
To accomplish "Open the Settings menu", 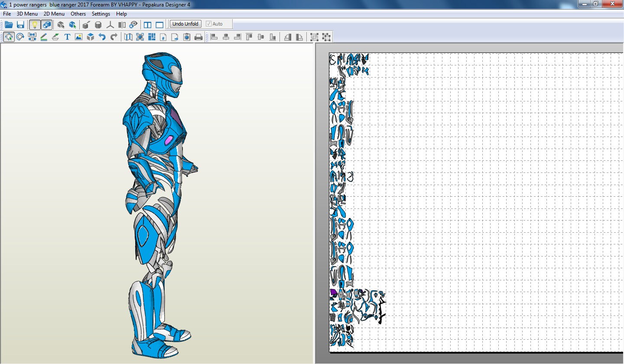I will click(101, 14).
